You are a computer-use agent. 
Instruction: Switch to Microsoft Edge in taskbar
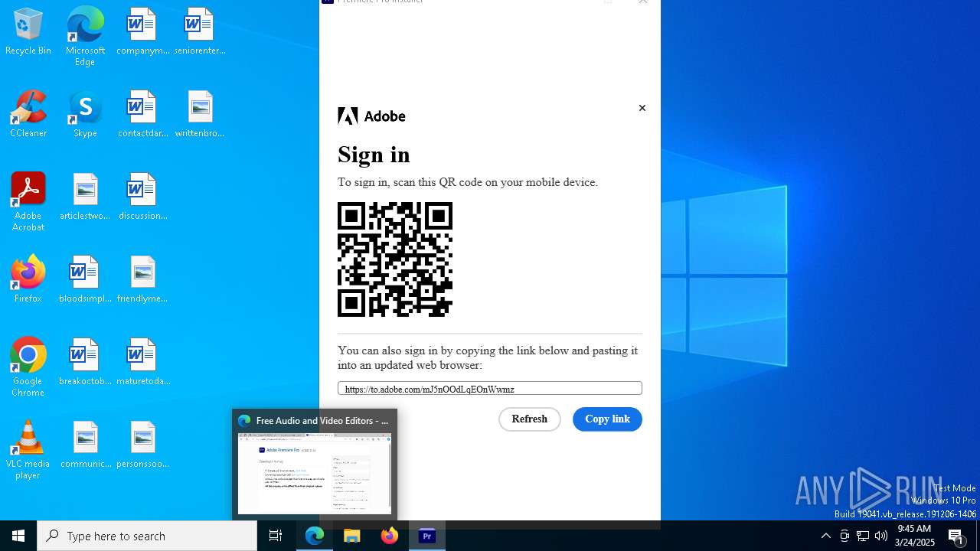315,536
